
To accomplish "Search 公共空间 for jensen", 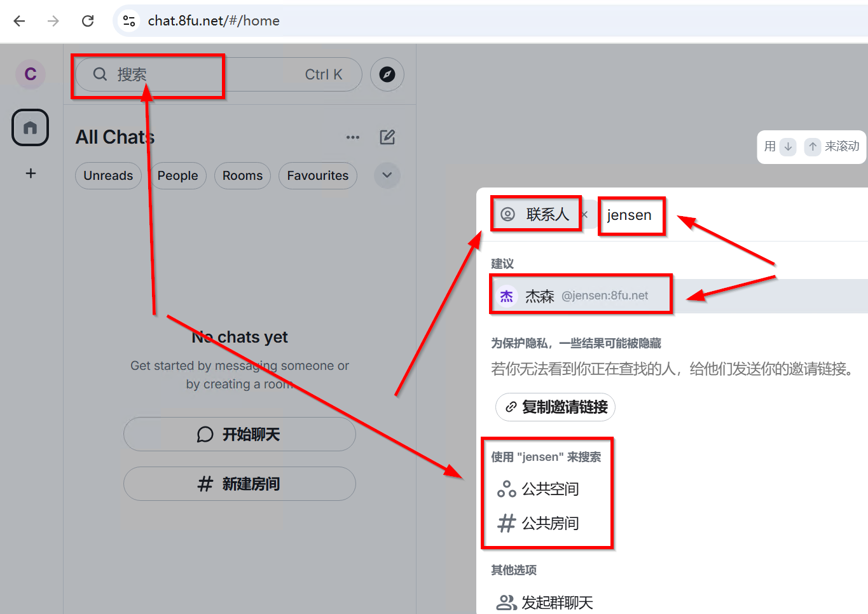I will tap(538, 489).
